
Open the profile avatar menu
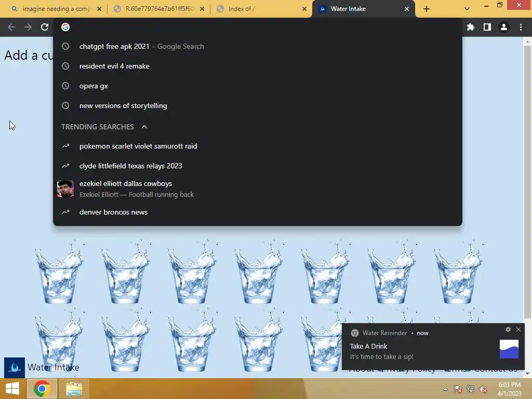coord(504,27)
